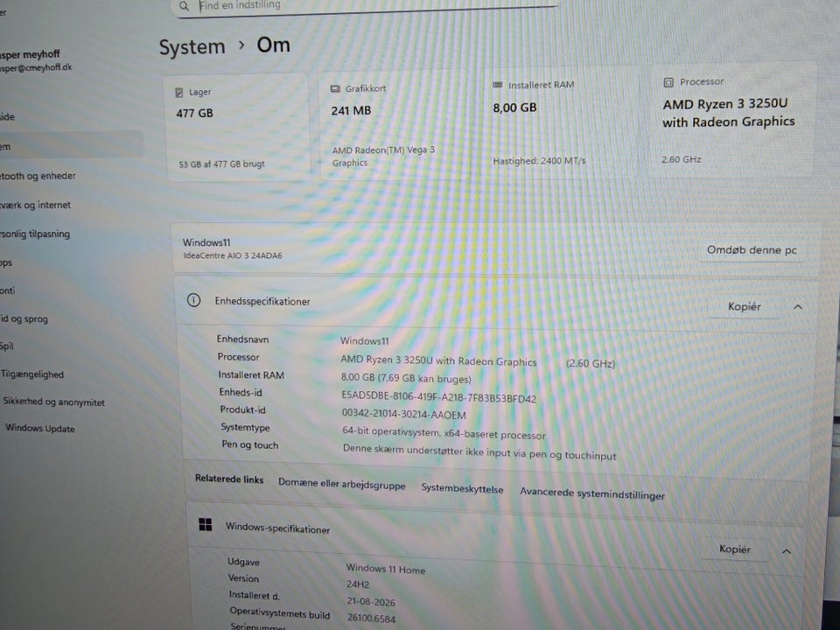This screenshot has width=840, height=630.
Task: Click the Windows logo in Windows-specifikationer
Action: pos(205,524)
